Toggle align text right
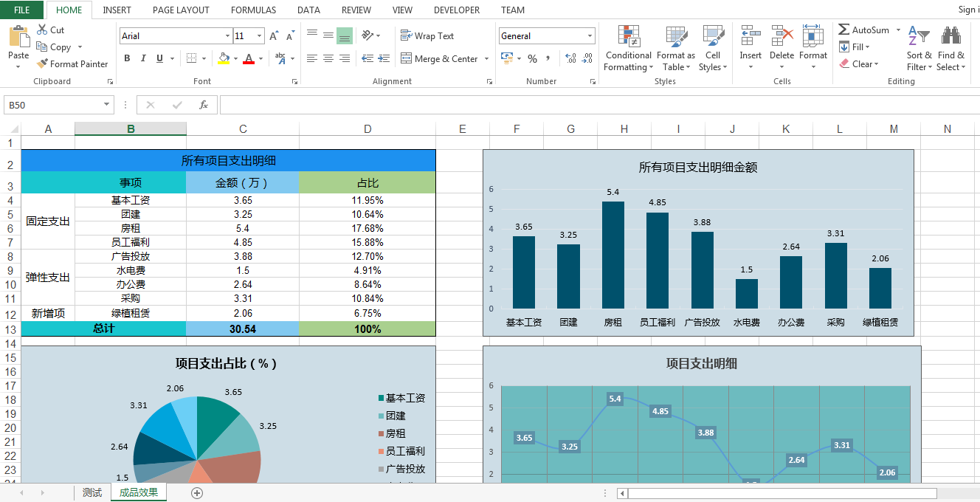 pos(345,58)
